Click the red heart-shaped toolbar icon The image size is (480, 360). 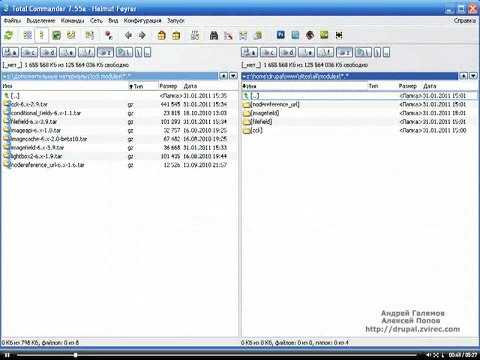[x=108, y=35]
